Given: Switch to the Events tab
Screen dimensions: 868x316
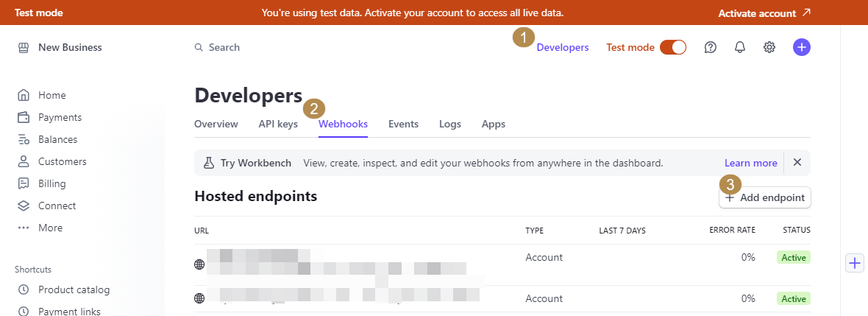Looking at the screenshot, I should (403, 124).
